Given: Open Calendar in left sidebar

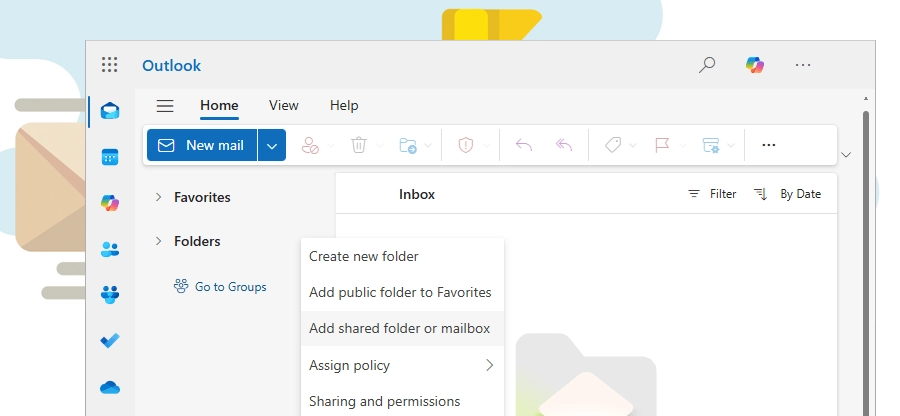Looking at the screenshot, I should (110, 157).
